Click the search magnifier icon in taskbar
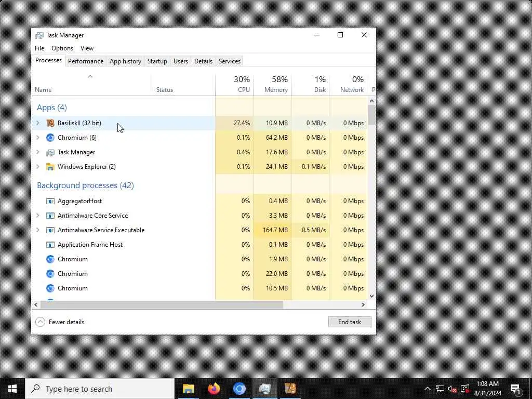The width and height of the screenshot is (532, 399). coord(35,389)
